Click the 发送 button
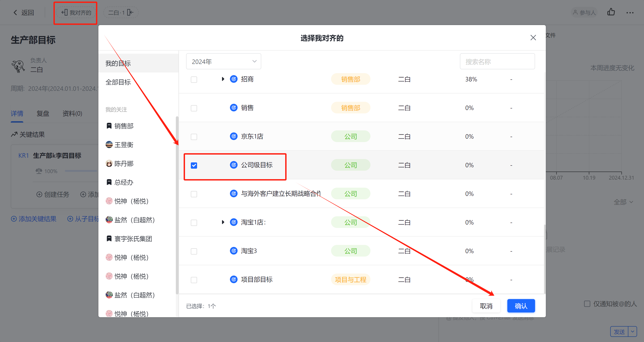 (x=619, y=332)
